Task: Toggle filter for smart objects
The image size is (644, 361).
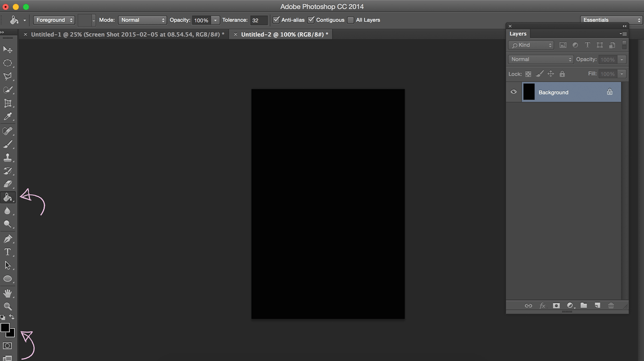Action: click(x=612, y=45)
